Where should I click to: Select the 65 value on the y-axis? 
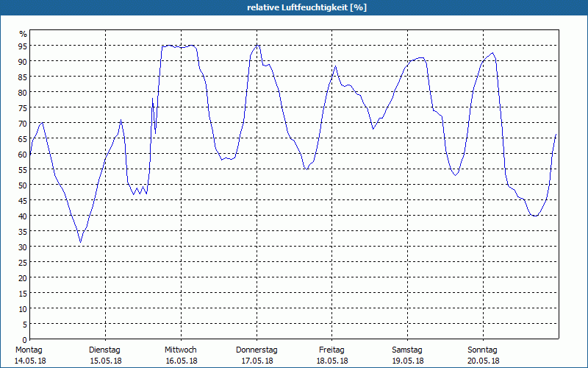[x=23, y=139]
